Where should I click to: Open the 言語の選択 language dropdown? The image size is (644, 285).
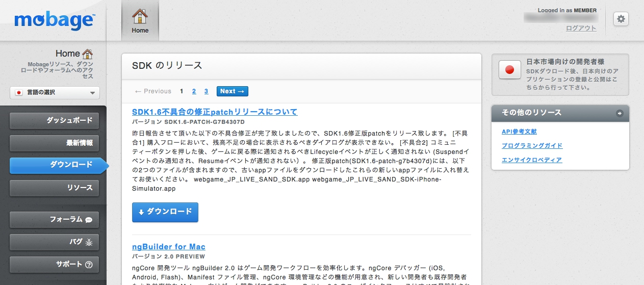[55, 93]
